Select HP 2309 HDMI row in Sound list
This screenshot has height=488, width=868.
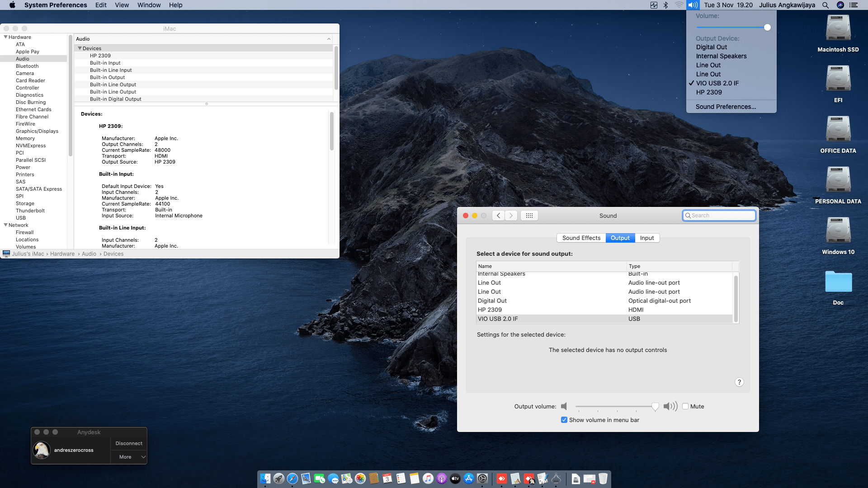pyautogui.click(x=604, y=310)
